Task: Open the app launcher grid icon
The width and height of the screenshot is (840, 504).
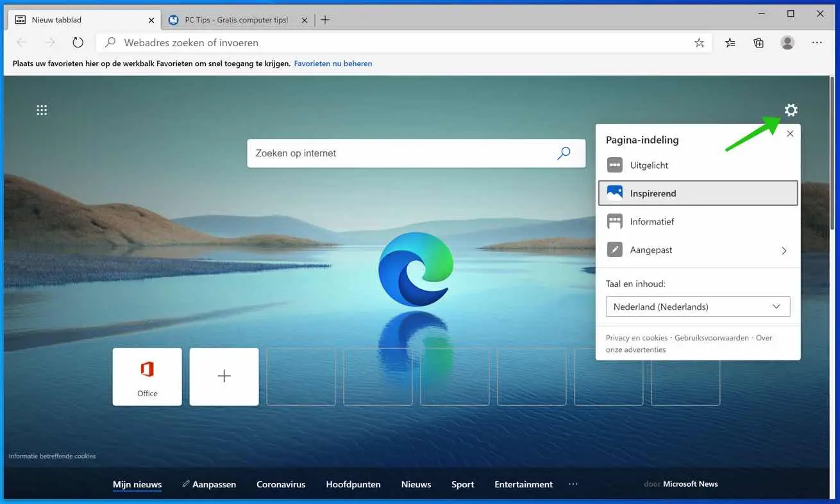Action: click(42, 110)
